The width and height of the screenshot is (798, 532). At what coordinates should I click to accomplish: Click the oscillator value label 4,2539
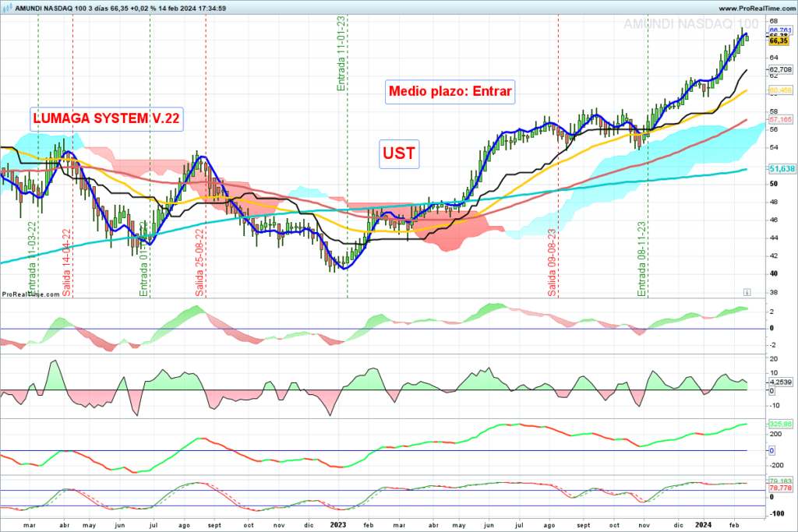(780, 382)
